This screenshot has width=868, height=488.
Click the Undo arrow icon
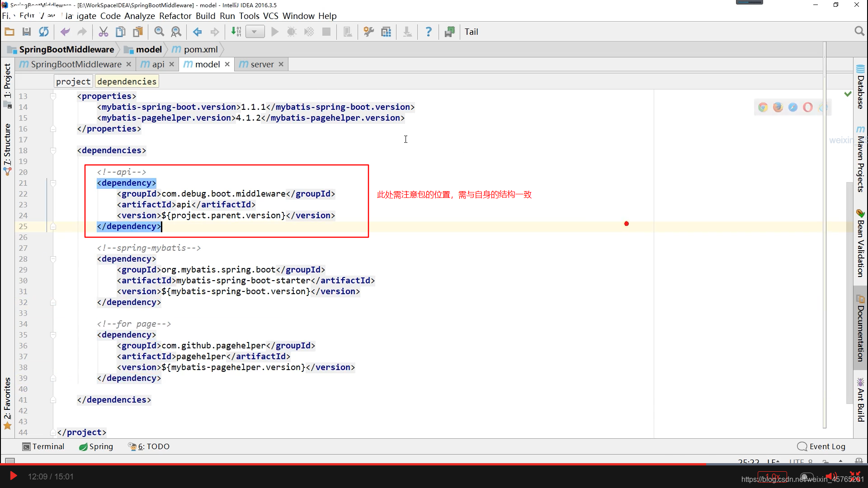(65, 32)
